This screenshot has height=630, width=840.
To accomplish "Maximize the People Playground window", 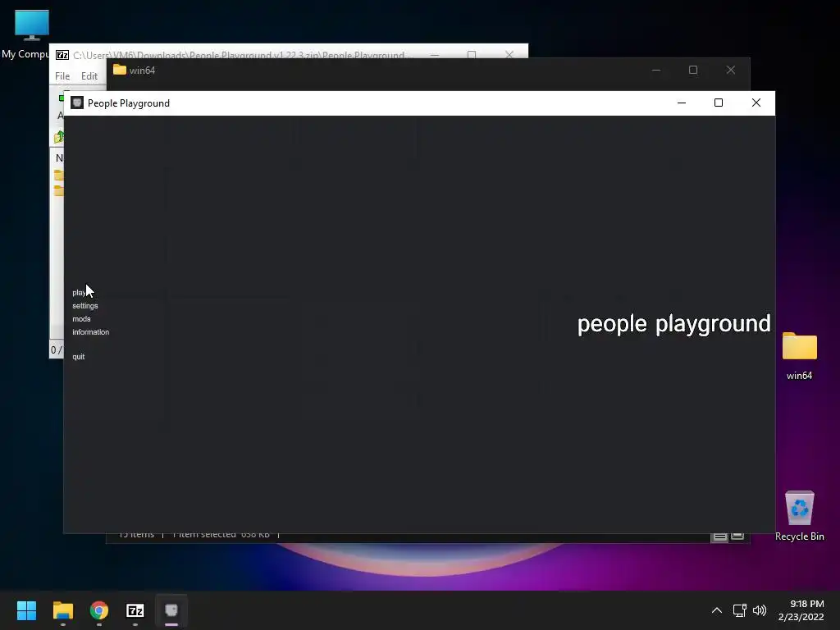I will pyautogui.click(x=719, y=103).
